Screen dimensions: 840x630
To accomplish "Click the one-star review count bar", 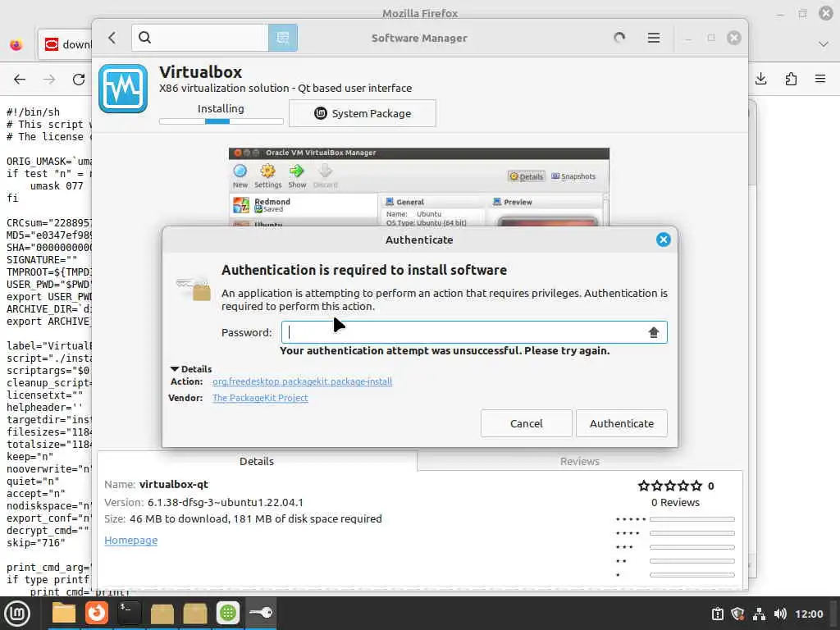I will coord(692,575).
